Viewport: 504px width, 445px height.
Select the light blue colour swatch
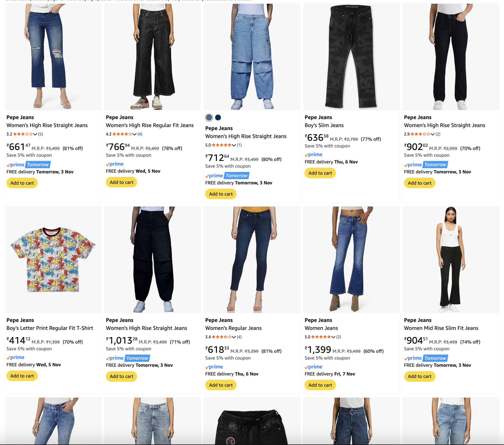209,117
